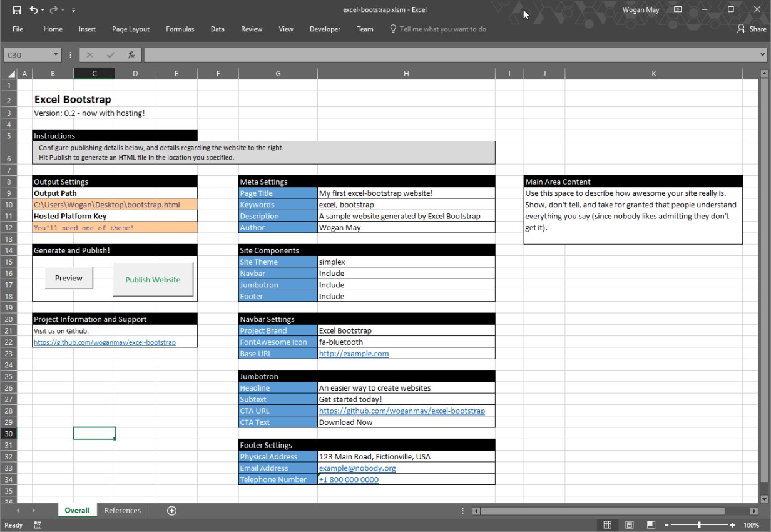Click the horizontal scrollbar thumb
771x532 pixels.
602,511
